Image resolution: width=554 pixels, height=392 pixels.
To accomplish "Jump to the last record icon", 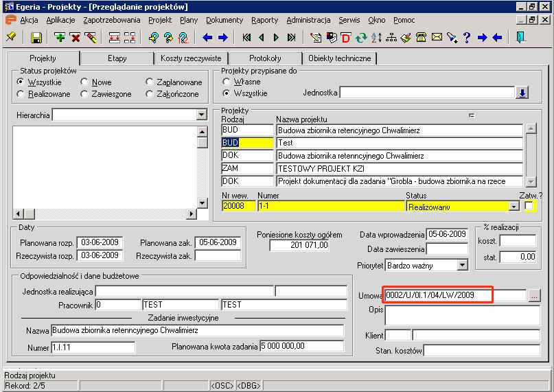I will pyautogui.click(x=291, y=37).
